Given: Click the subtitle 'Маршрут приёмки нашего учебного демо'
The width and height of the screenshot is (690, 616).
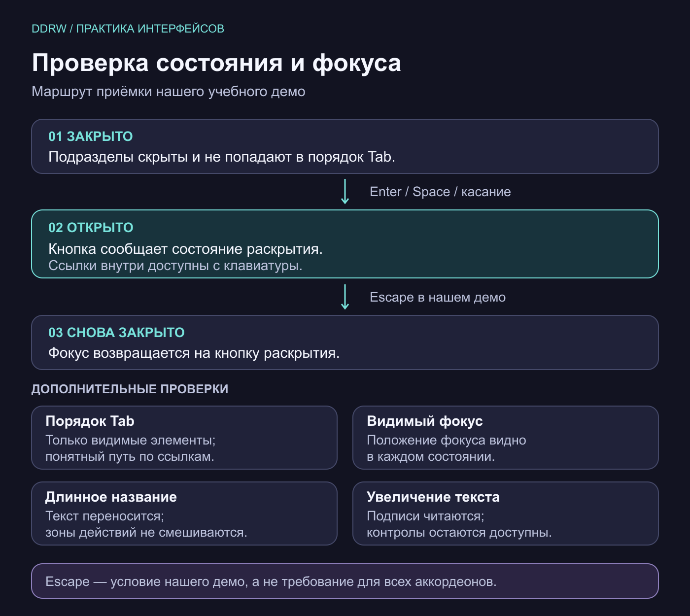Looking at the screenshot, I should 169,92.
